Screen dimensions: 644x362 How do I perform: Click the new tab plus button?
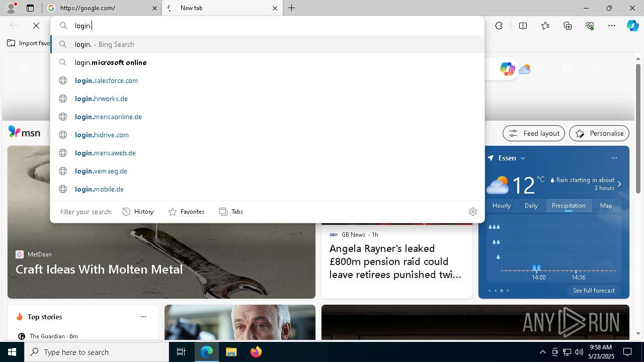coord(292,8)
